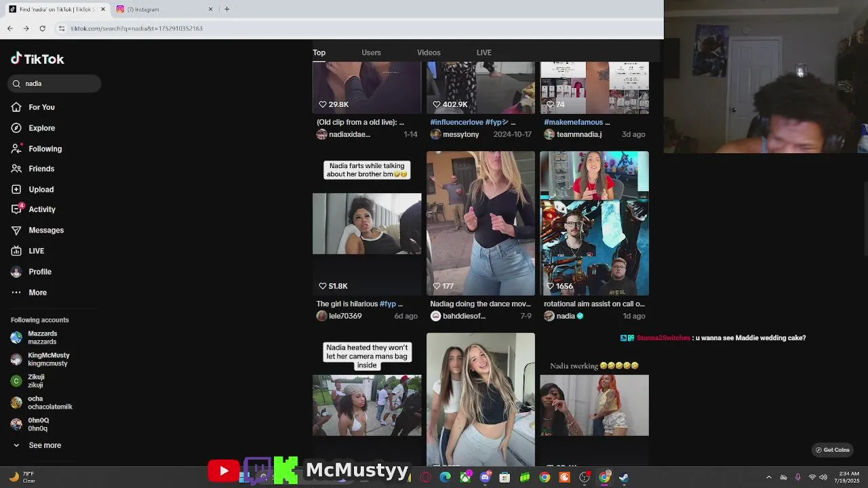Viewport: 868px width, 488px height.
Task: Switch to the Users results tab
Action: [371, 52]
